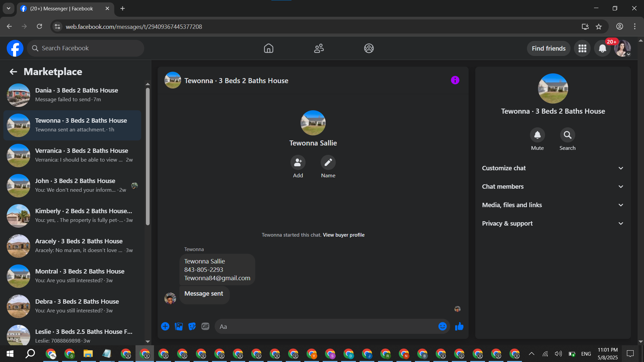Go back from Marketplace using the arrow

[13, 71]
